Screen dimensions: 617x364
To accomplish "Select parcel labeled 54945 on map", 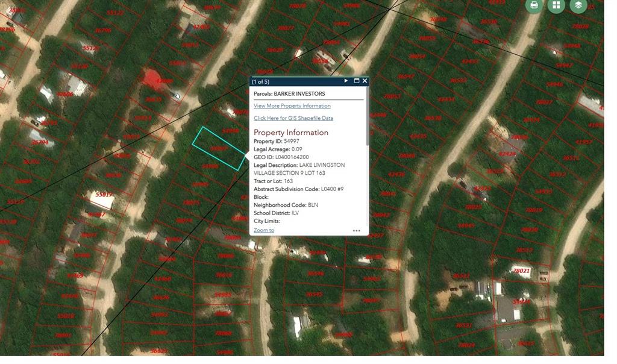I will point(466,225).
